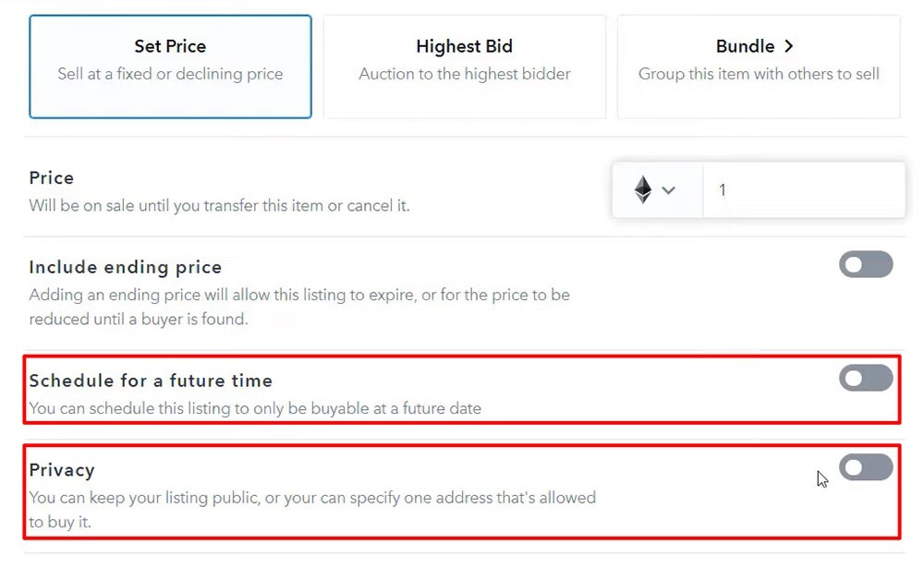Click the Include ending price heading

[x=126, y=267]
